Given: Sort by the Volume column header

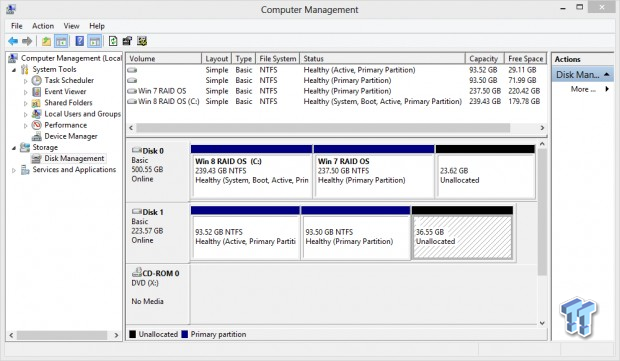Looking at the screenshot, I should click(x=164, y=59).
